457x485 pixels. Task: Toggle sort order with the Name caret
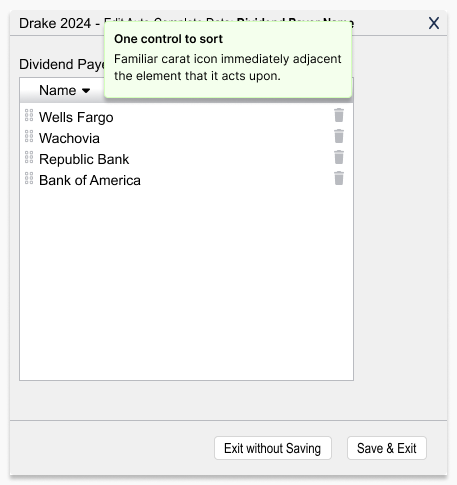(86, 91)
